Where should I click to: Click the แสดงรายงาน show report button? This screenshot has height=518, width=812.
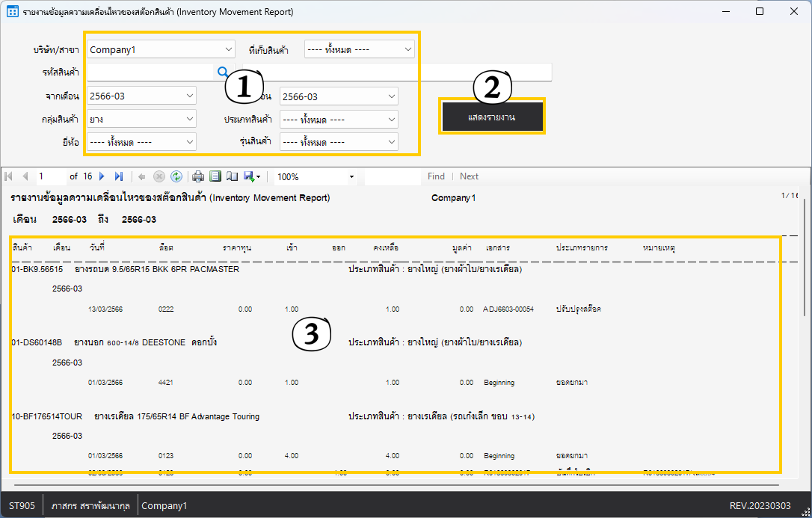[491, 117]
